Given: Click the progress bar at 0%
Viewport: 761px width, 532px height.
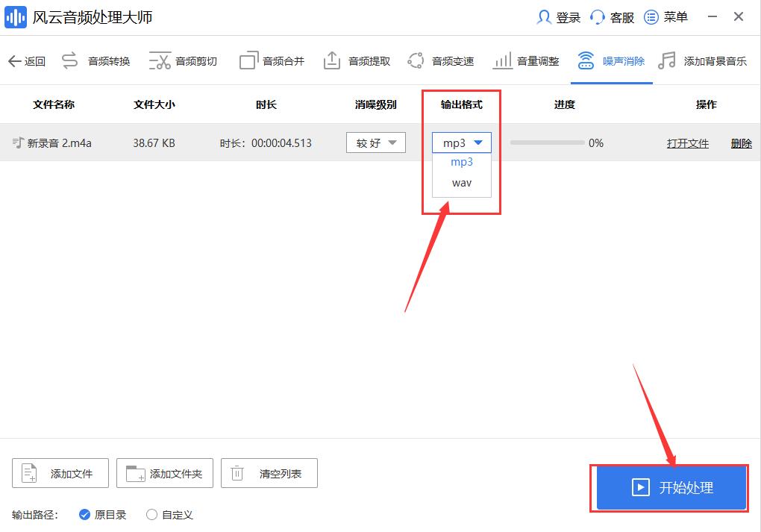Looking at the screenshot, I should [x=547, y=143].
